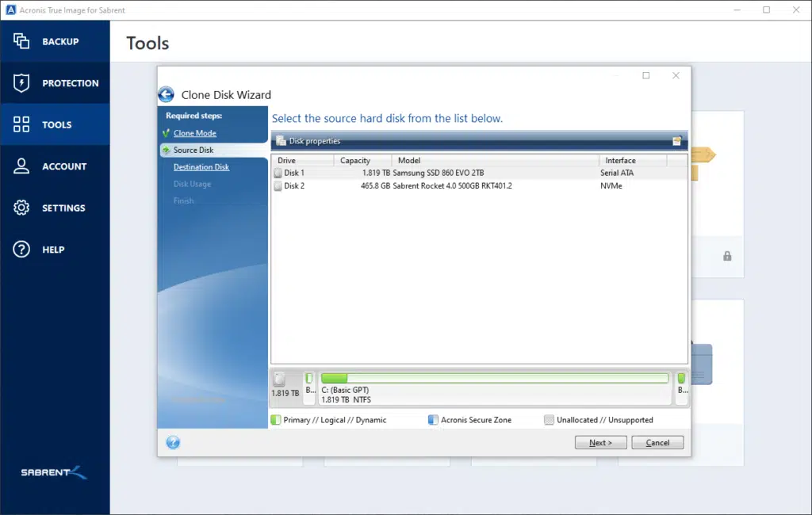The height and width of the screenshot is (515, 812).
Task: Click the 465.8 GB capacity cell
Action: point(375,186)
